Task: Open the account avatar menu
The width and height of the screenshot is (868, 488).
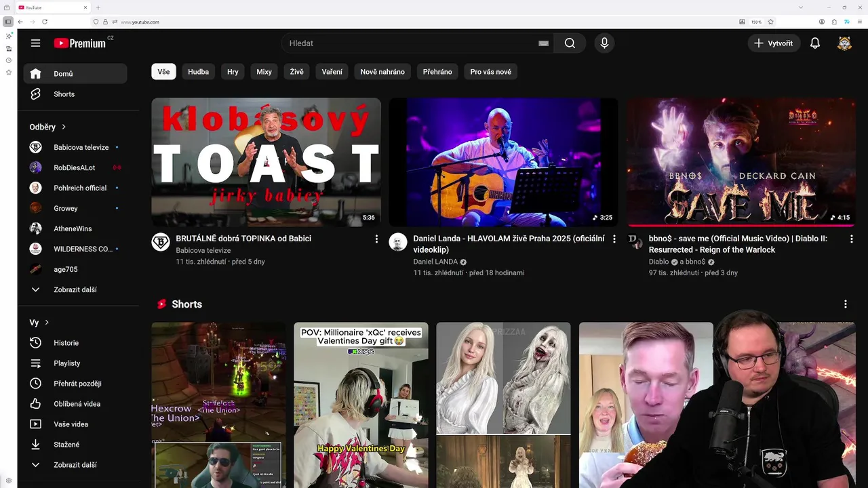Action: click(844, 43)
